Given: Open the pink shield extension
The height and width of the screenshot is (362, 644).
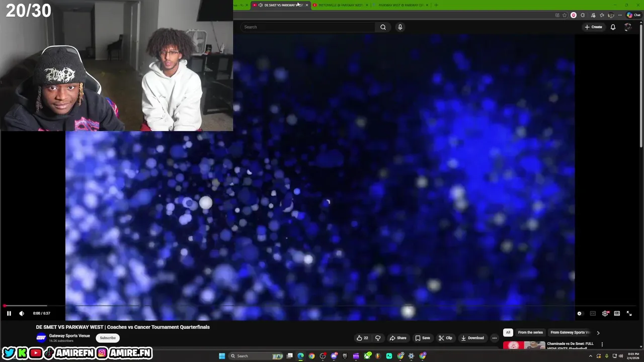Looking at the screenshot, I should point(574,15).
